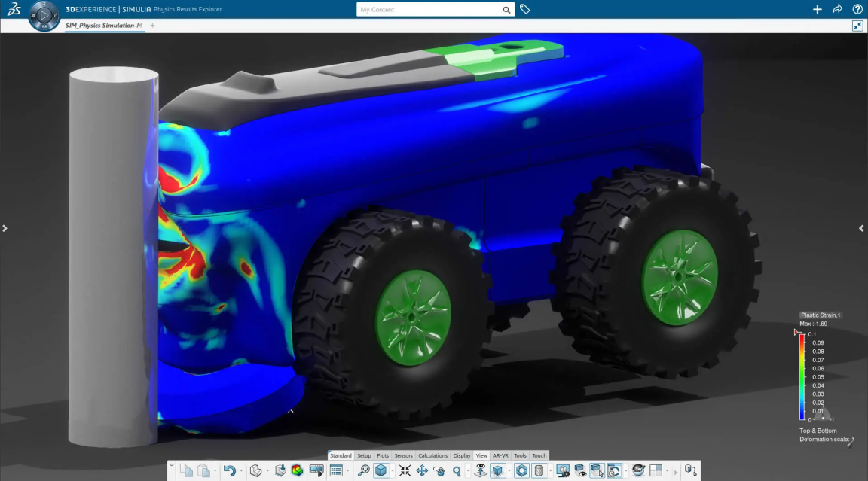
Task: Click the Plastic Strain color legend bar
Action: coord(802,376)
